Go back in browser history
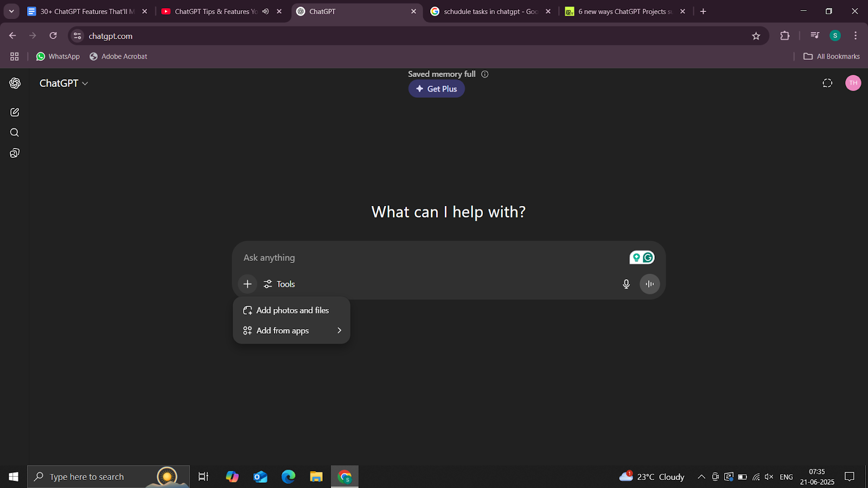 [12, 36]
